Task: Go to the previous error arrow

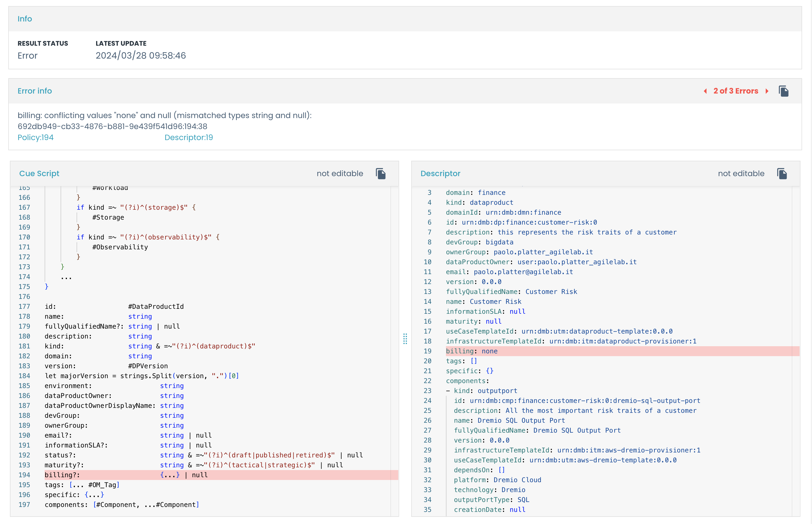Action: click(705, 91)
